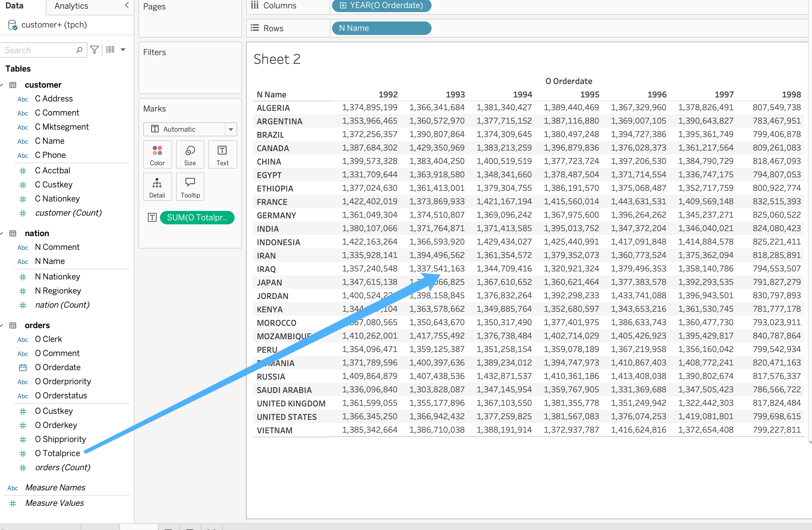The height and width of the screenshot is (530, 812).
Task: Click the filter fields funnel icon
Action: [94, 50]
